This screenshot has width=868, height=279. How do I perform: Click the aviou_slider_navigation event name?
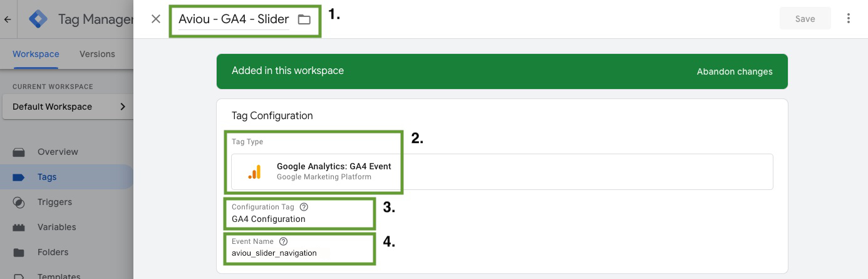[x=274, y=253]
